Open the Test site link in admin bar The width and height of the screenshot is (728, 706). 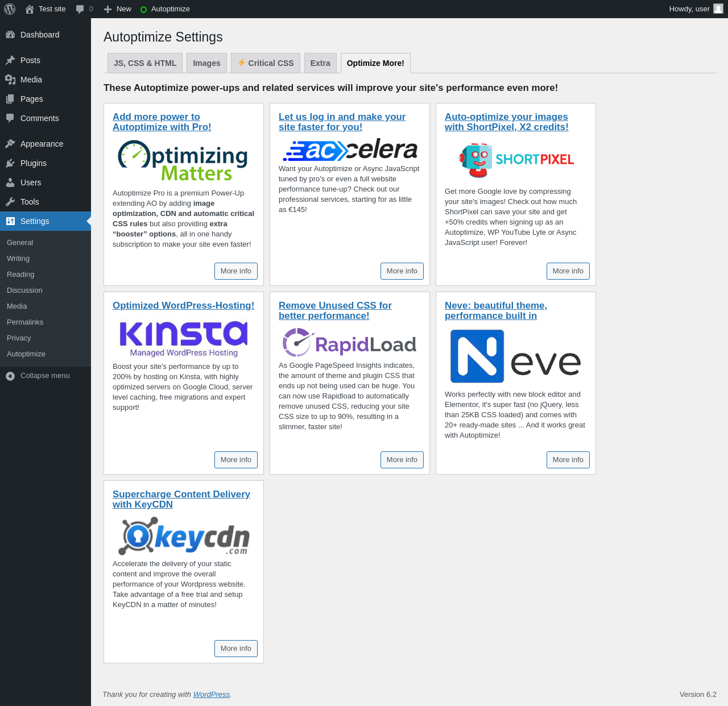click(x=52, y=9)
